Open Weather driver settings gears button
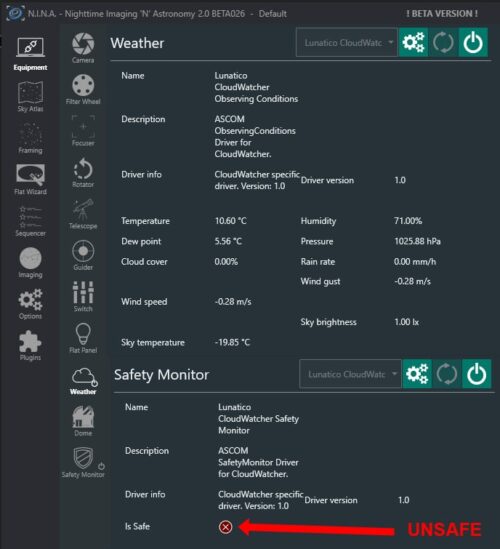500x549 pixels. pyautogui.click(x=414, y=42)
